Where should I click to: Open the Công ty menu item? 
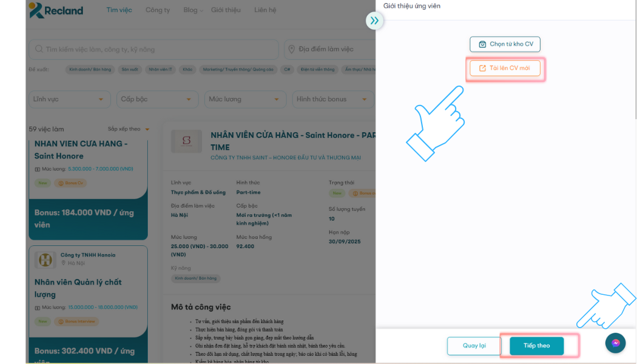pyautogui.click(x=158, y=10)
